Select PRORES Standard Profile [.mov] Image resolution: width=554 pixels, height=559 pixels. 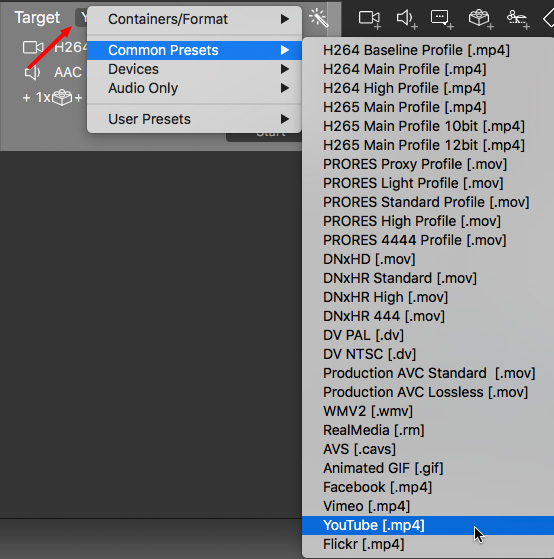click(x=428, y=202)
